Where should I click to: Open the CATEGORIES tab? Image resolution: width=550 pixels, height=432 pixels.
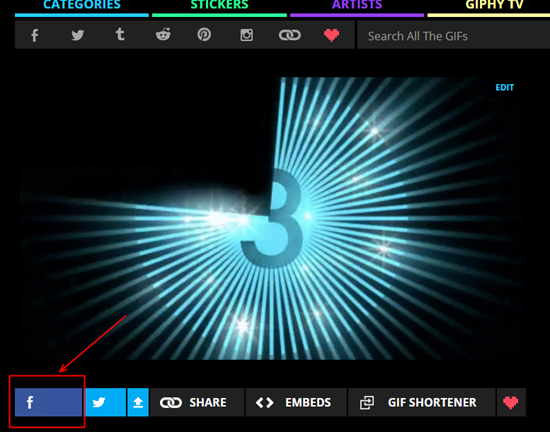82,6
